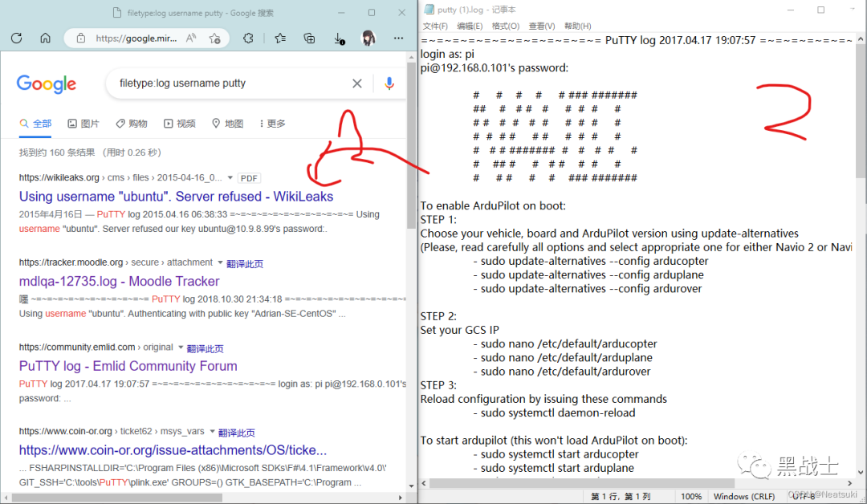Click Notepad horizontal scrollbar right arrow

[x=850, y=483]
